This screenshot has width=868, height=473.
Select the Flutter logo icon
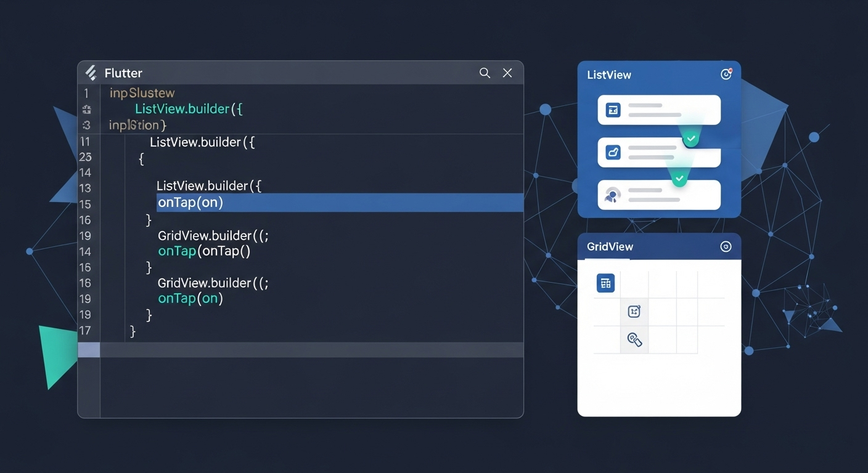(x=90, y=72)
